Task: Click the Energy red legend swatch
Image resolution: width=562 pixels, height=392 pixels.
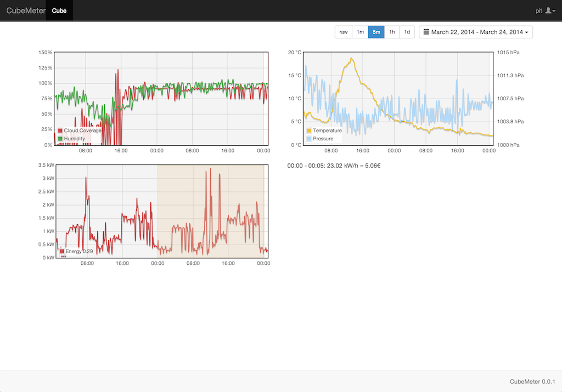Action: (61, 251)
